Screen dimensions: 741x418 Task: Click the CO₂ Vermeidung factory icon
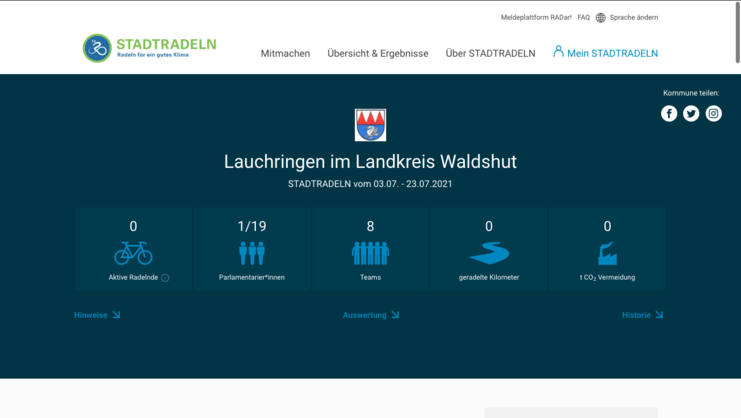point(607,252)
